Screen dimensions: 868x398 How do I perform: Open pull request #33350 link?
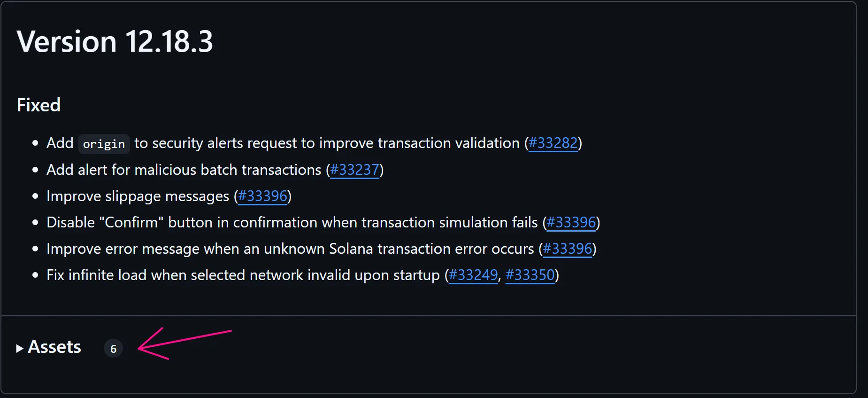(530, 275)
